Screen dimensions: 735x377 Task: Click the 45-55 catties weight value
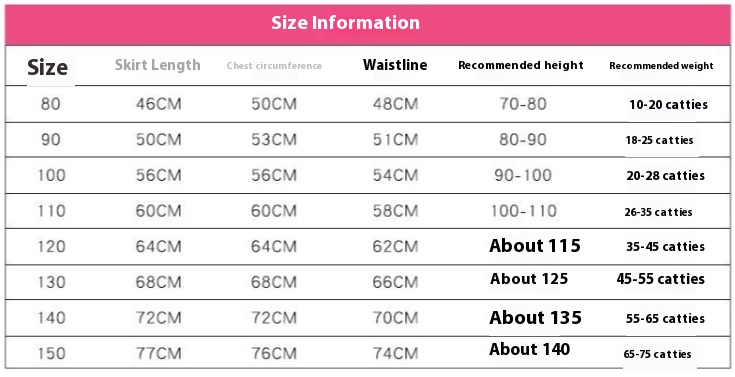(660, 279)
